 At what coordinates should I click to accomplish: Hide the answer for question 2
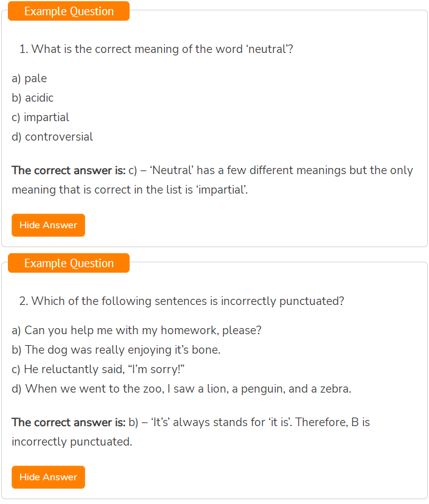[x=48, y=477]
